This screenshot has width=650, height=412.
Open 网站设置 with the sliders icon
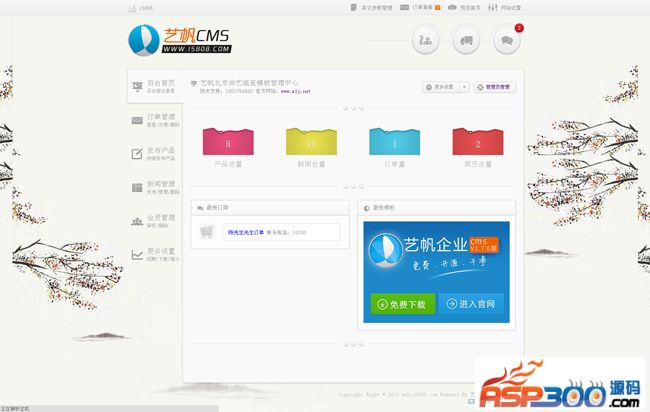[504, 7]
